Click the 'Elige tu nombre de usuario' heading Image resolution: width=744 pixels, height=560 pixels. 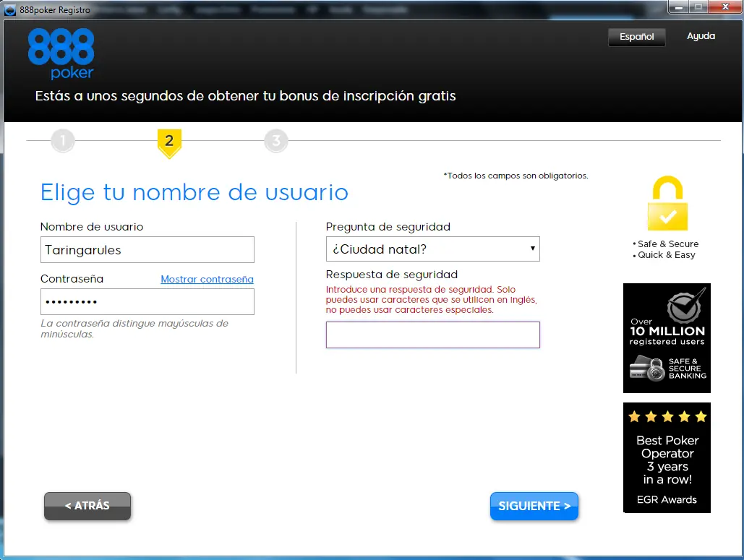[194, 192]
